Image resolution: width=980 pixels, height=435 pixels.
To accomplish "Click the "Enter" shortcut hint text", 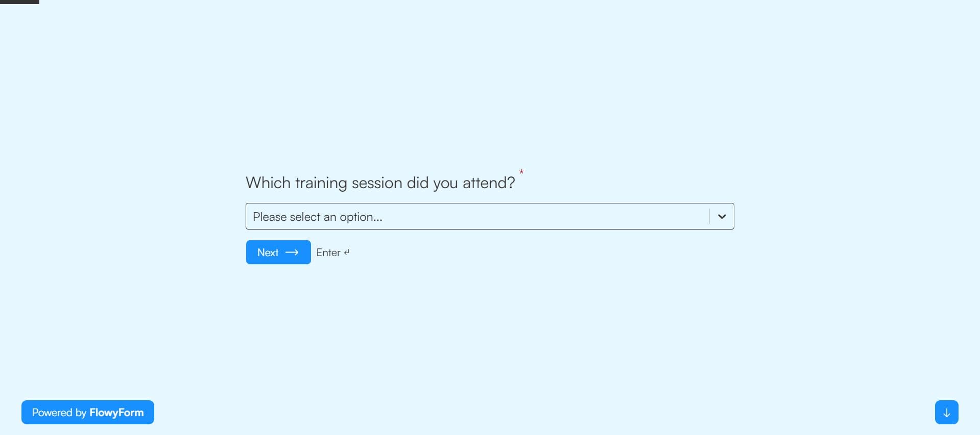I will (328, 253).
